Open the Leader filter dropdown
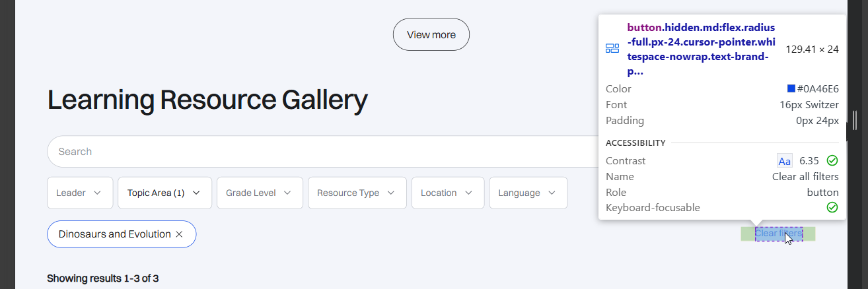Screen dimensions: 868x289 pos(80,193)
